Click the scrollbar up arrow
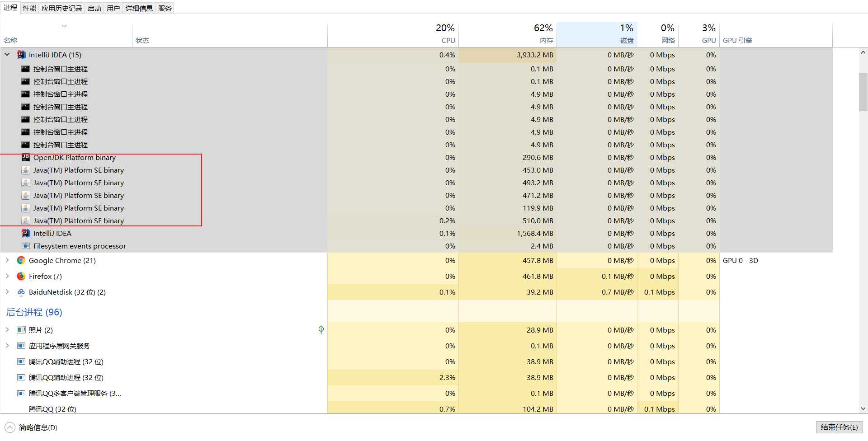Viewport: 868px width, 441px height. pyautogui.click(x=863, y=52)
